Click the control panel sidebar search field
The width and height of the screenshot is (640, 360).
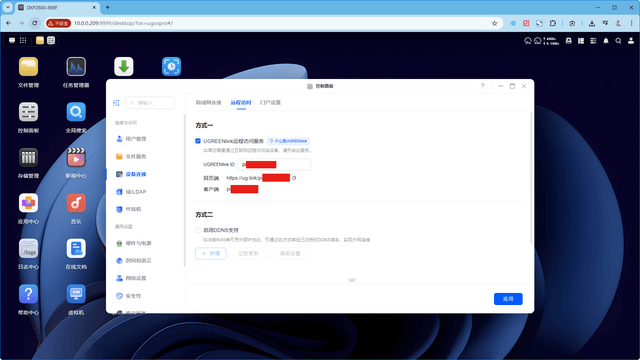tap(150, 103)
